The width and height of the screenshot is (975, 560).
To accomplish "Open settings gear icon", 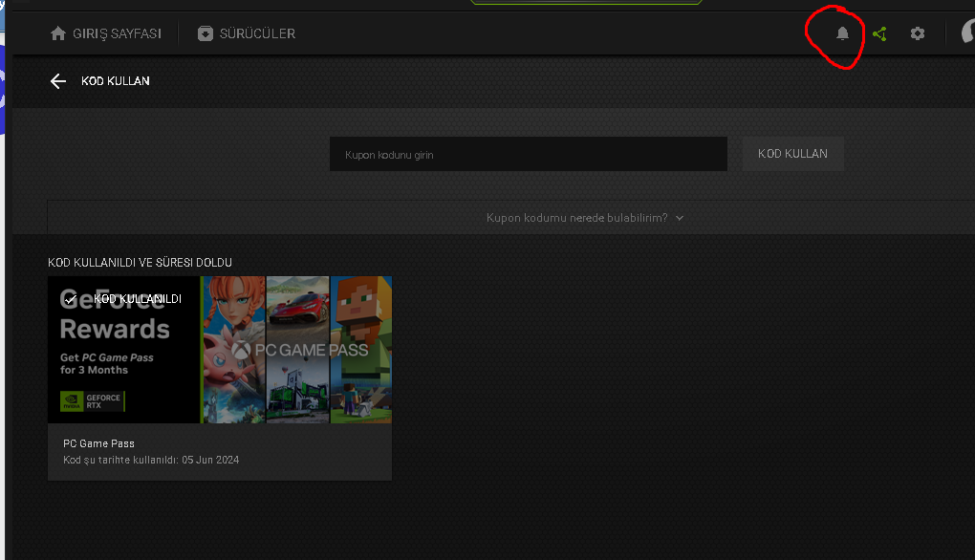I will pyautogui.click(x=918, y=33).
